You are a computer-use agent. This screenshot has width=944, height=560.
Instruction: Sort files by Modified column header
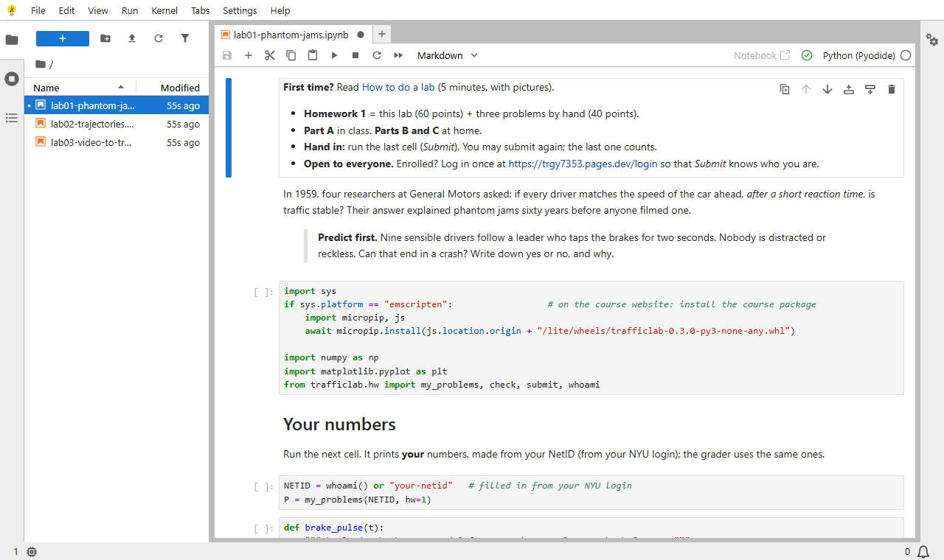pyautogui.click(x=173, y=88)
